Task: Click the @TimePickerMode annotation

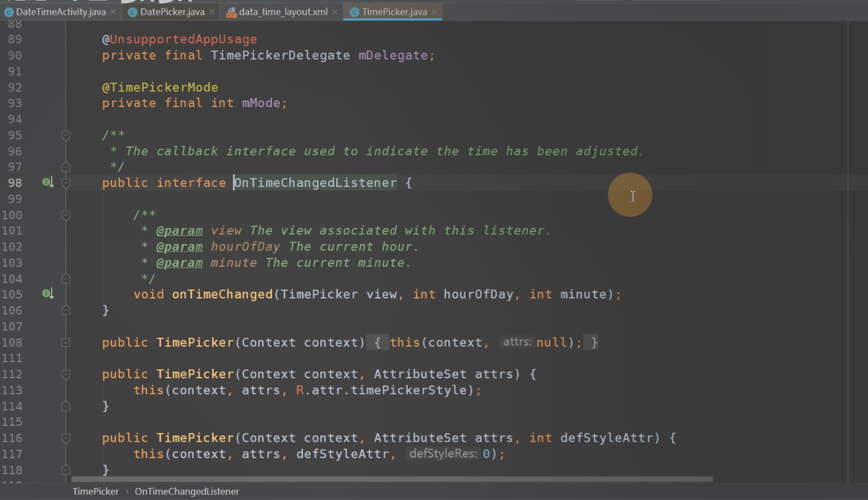Action: 160,87
